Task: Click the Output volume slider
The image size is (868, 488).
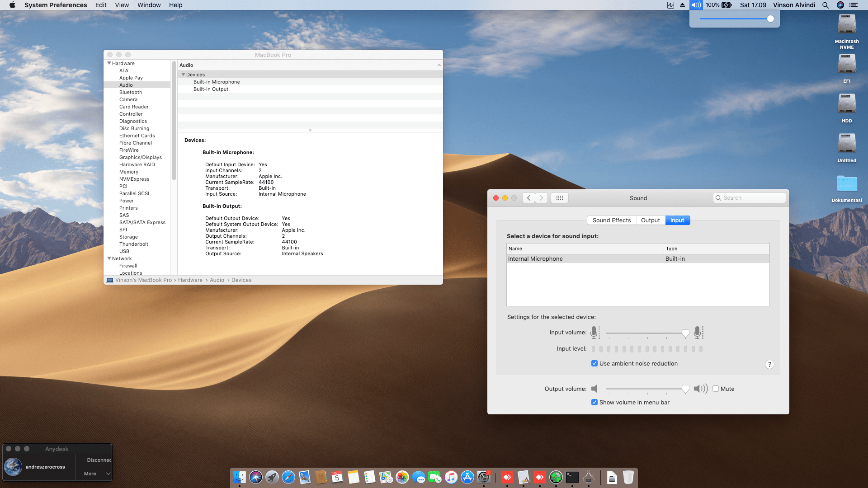Action: click(x=647, y=389)
